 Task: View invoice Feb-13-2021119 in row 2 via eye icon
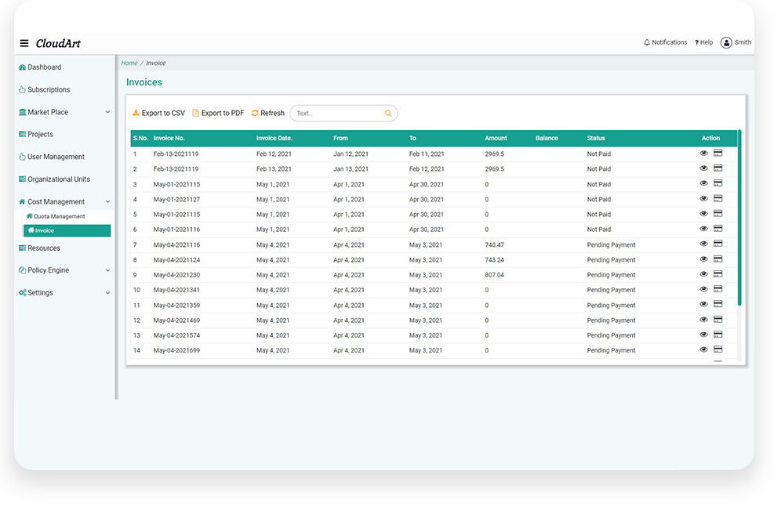tap(703, 168)
